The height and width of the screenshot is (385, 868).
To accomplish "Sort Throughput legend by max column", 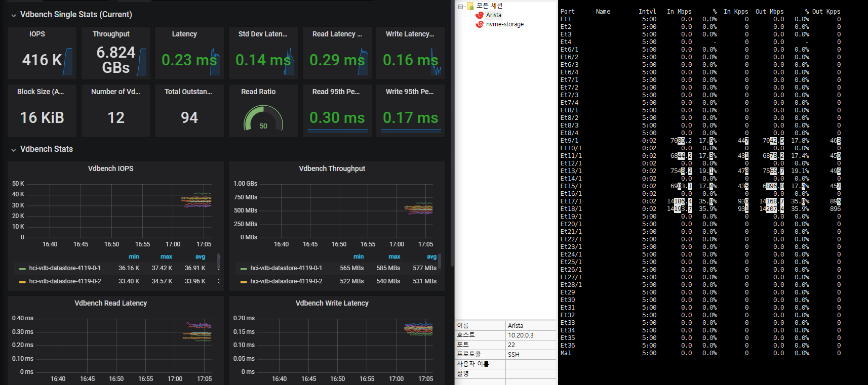I will pyautogui.click(x=394, y=257).
